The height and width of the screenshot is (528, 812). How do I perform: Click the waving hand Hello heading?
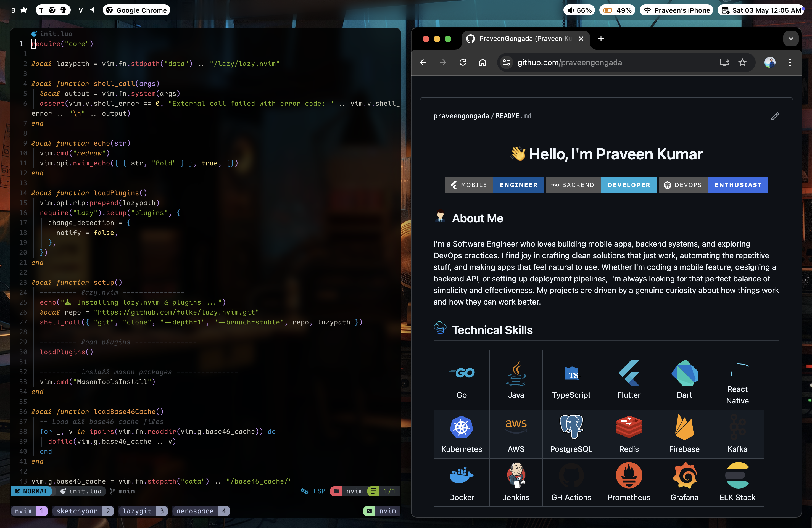[x=606, y=154]
